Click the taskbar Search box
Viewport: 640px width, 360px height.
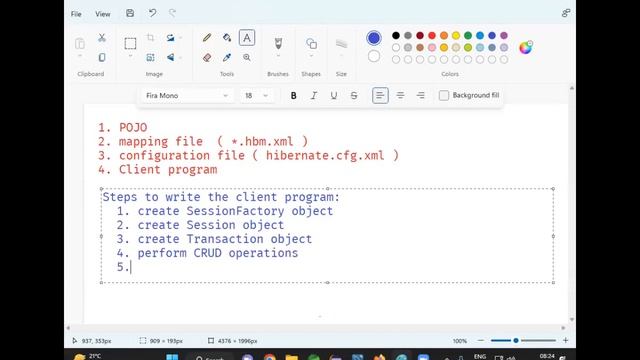tap(210, 358)
